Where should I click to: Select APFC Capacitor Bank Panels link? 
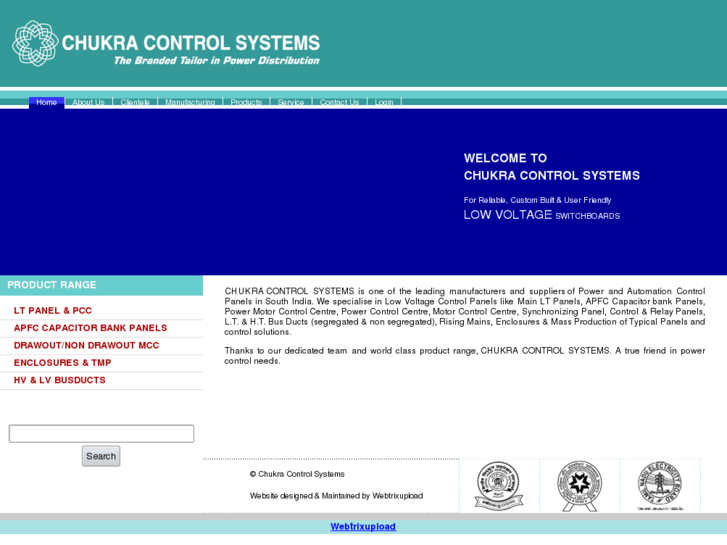(90, 328)
